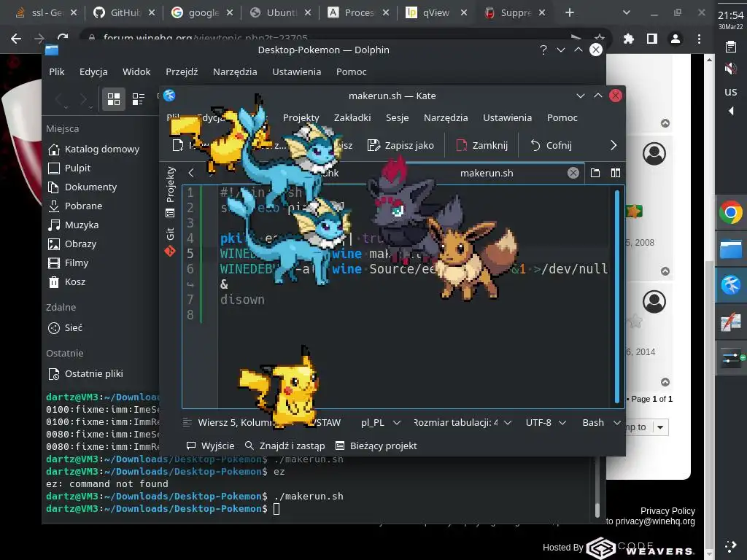The image size is (747, 560).
Task: Open Chrome's three-dot menu
Action: click(699, 39)
